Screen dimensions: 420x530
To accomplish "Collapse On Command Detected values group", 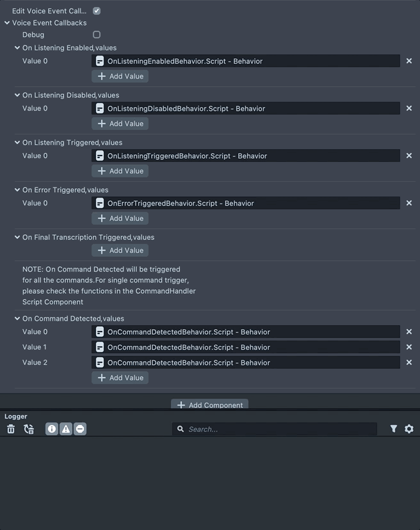I will point(17,319).
